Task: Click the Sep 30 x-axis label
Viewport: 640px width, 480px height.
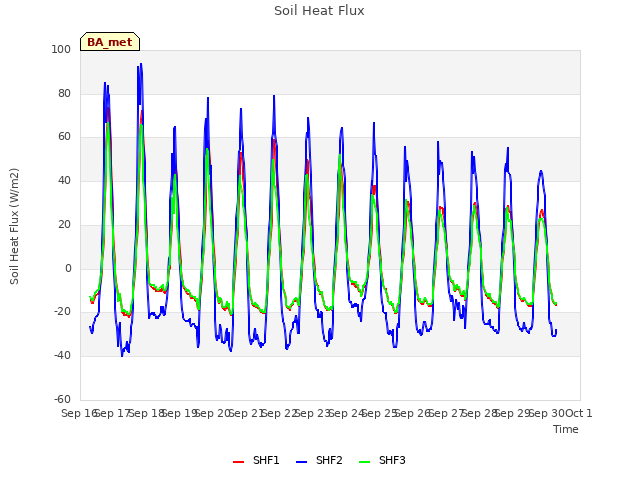Action: pyautogui.click(x=547, y=413)
